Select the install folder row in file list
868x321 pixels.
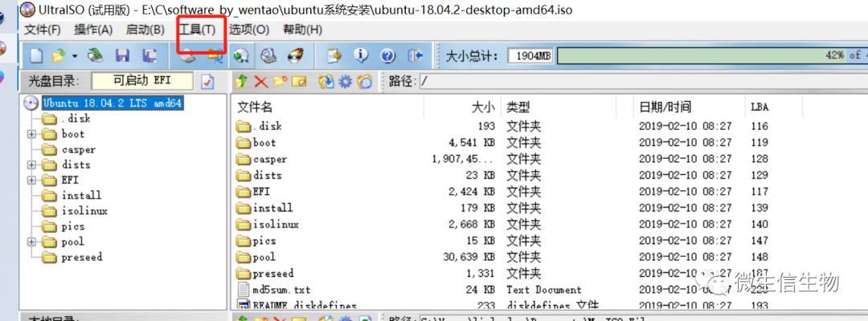[504, 208]
